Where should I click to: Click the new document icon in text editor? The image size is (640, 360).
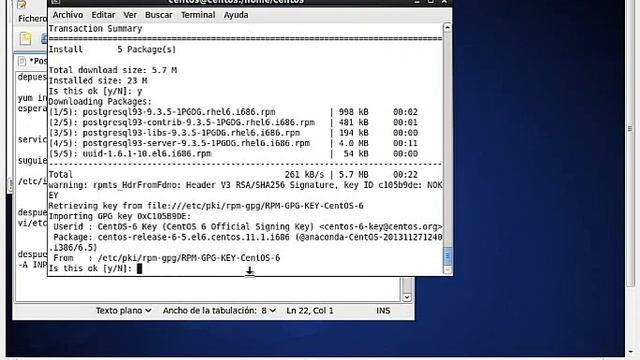point(25,39)
